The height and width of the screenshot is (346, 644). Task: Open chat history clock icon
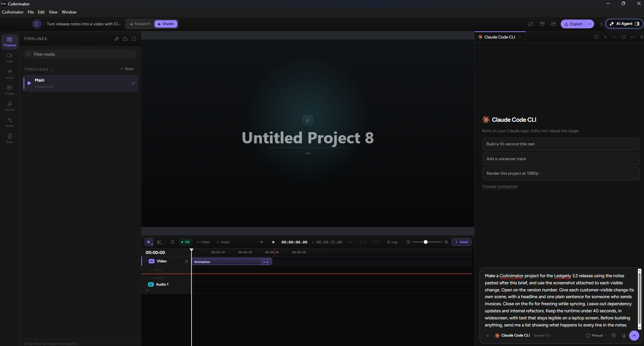(596, 37)
